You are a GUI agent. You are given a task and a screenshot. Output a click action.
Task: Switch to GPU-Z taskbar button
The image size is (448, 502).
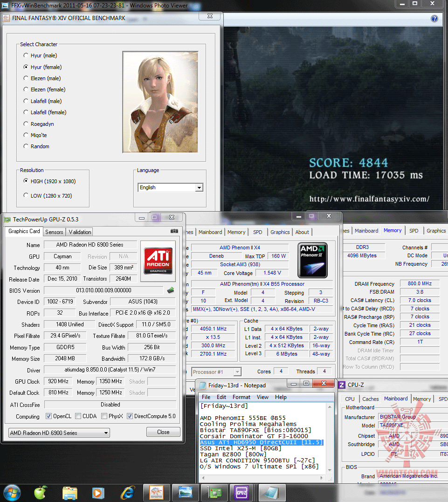[x=214, y=493]
